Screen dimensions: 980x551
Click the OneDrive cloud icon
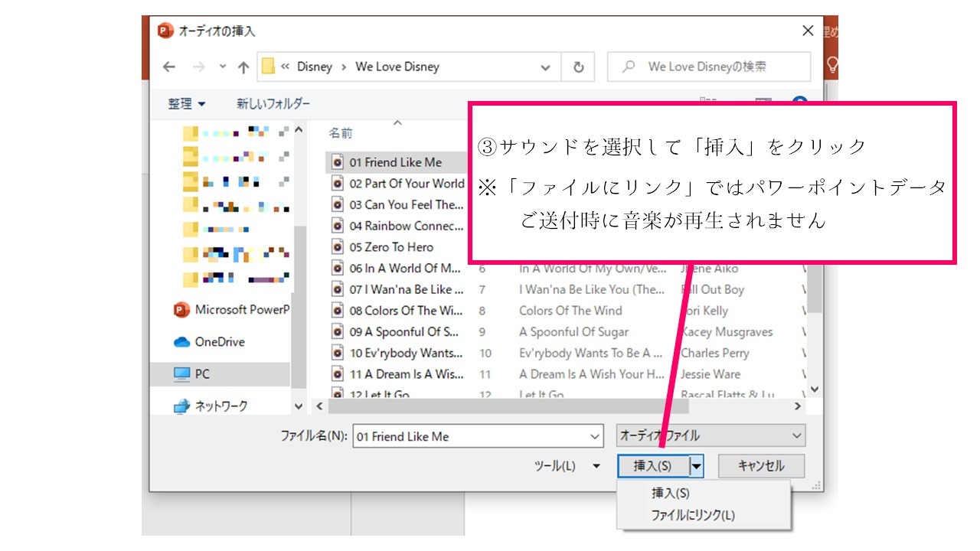181,342
